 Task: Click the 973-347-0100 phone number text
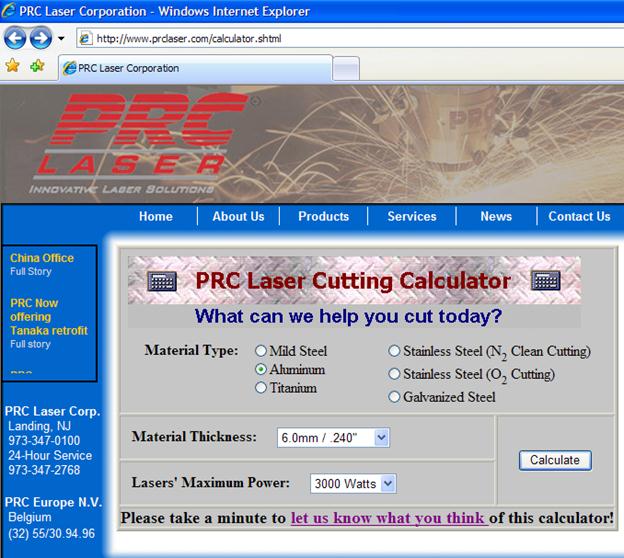coord(44,441)
